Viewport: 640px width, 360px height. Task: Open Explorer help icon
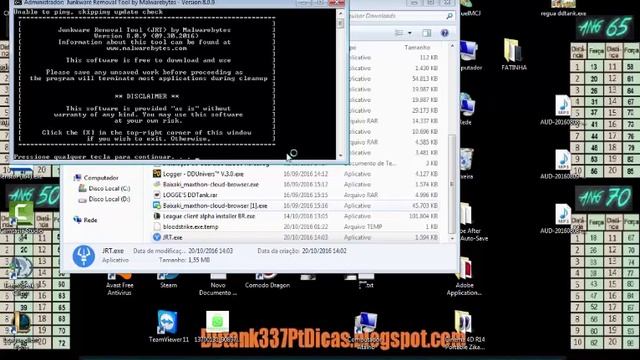[445, 33]
